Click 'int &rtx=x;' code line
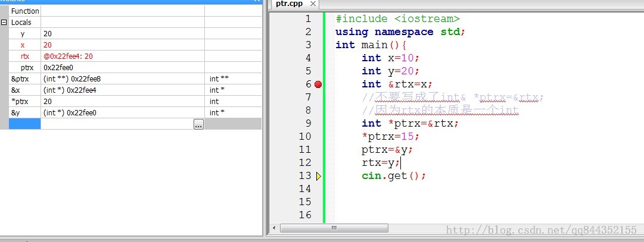This screenshot has height=242, width=644. pyautogui.click(x=397, y=84)
